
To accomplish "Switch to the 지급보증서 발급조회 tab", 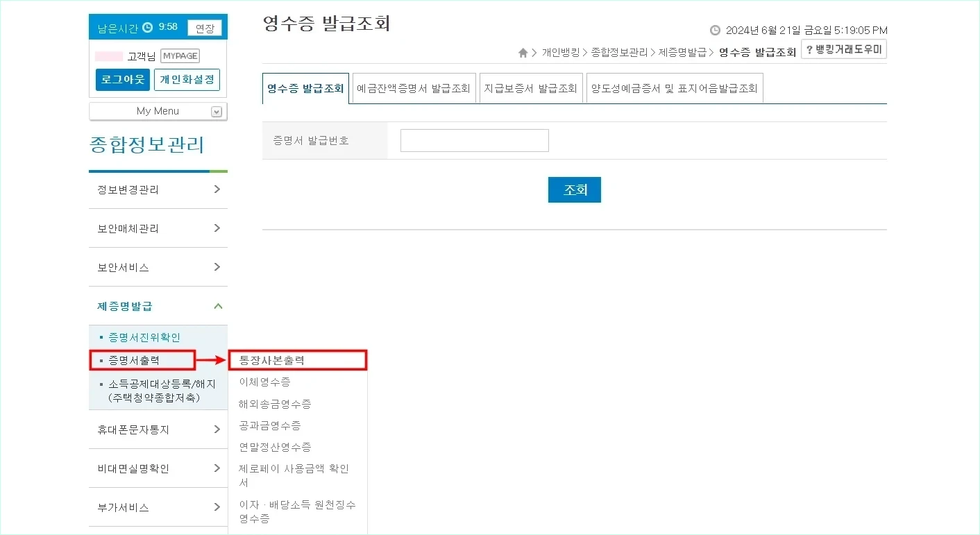I will 531,87.
